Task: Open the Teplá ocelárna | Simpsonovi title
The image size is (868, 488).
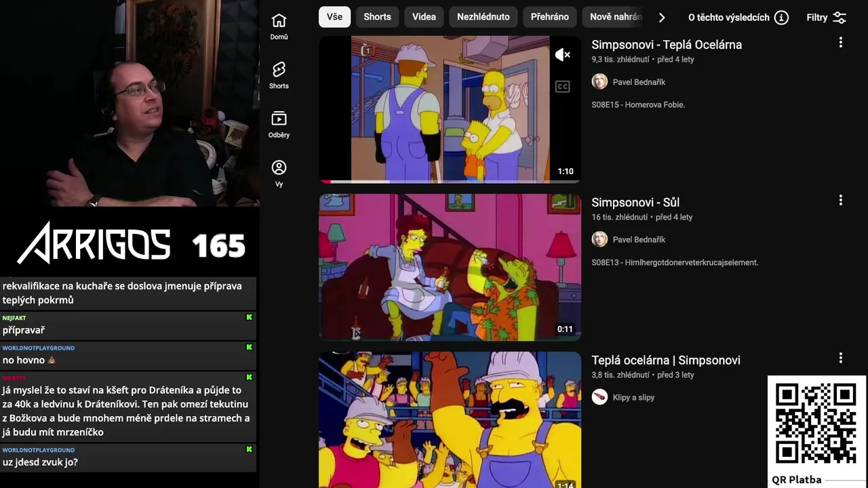Action: coord(666,361)
